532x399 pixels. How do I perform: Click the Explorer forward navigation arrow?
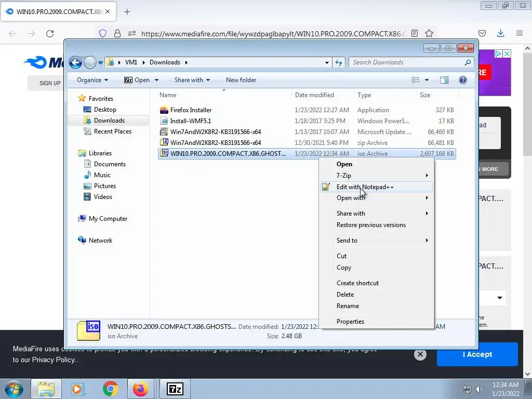(90, 62)
